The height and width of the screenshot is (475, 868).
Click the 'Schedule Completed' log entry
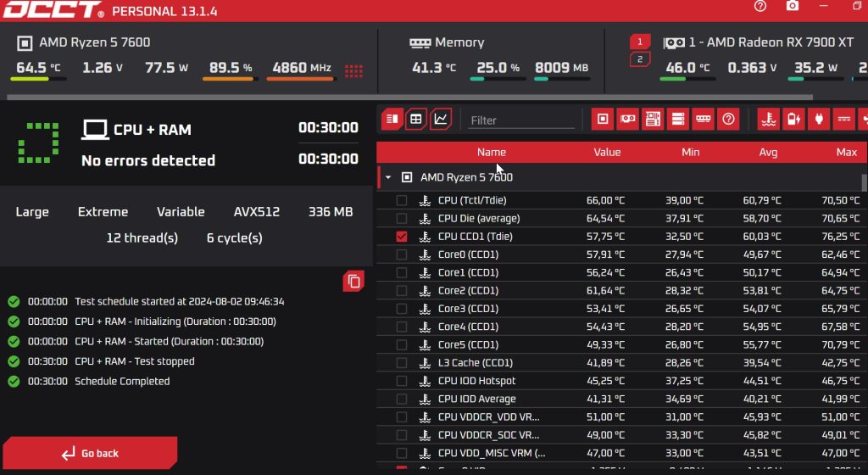click(122, 381)
